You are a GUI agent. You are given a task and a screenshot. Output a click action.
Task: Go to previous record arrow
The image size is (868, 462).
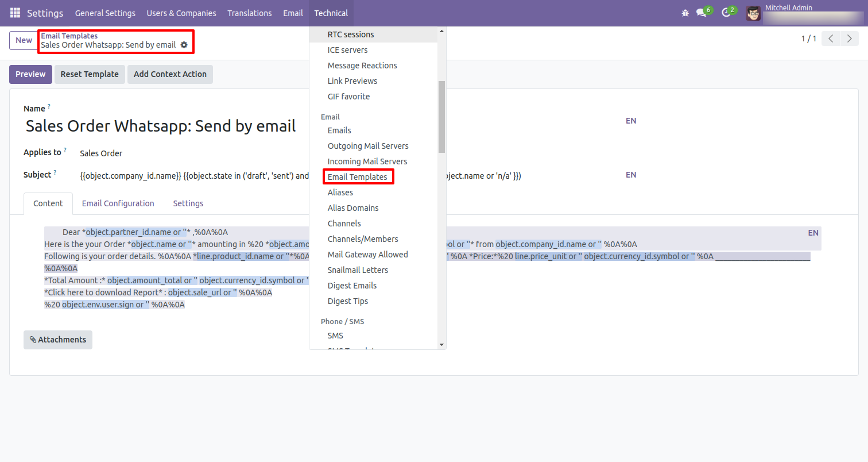tap(831, 39)
